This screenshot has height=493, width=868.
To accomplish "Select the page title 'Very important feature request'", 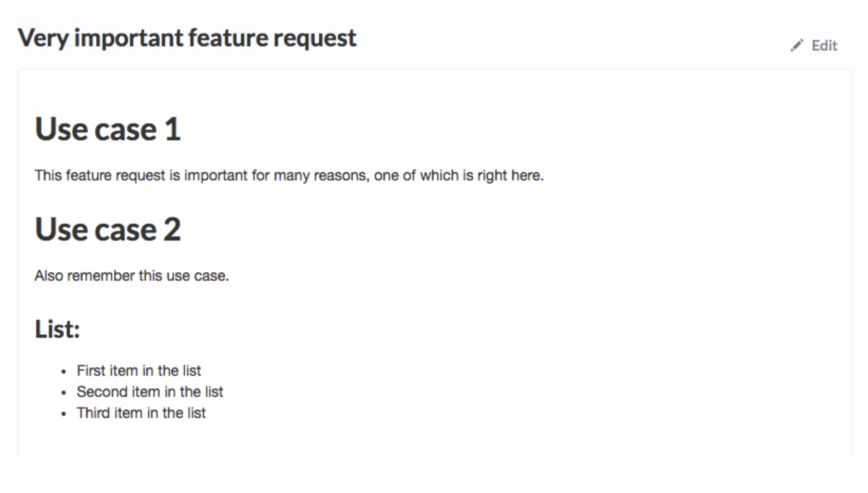I will pos(187,38).
